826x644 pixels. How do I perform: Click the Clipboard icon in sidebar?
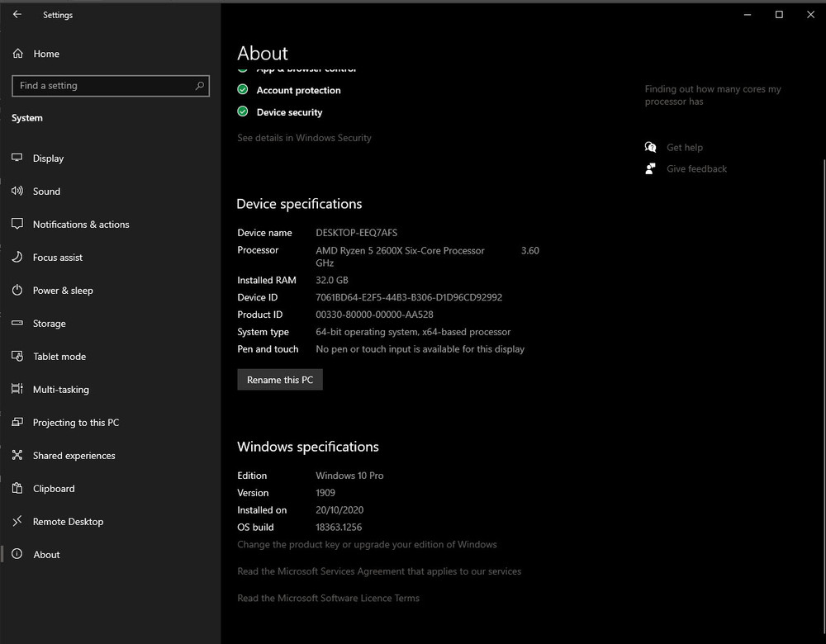(x=17, y=488)
